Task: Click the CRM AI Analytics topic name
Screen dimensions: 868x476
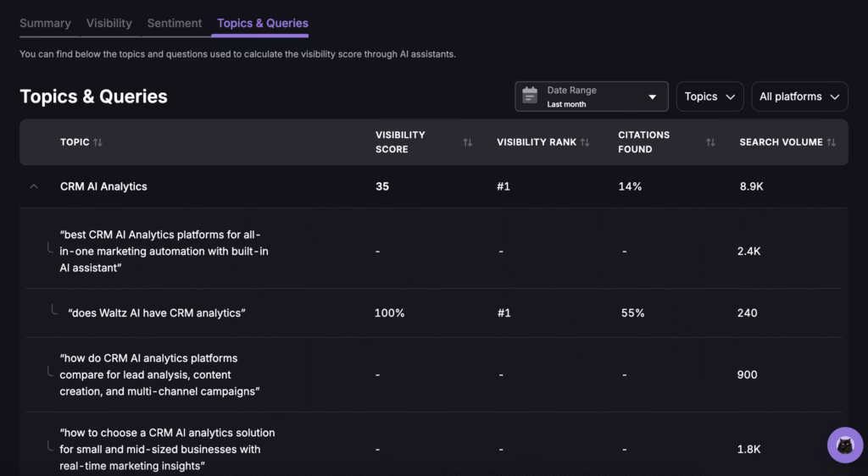Action: pyautogui.click(x=103, y=186)
